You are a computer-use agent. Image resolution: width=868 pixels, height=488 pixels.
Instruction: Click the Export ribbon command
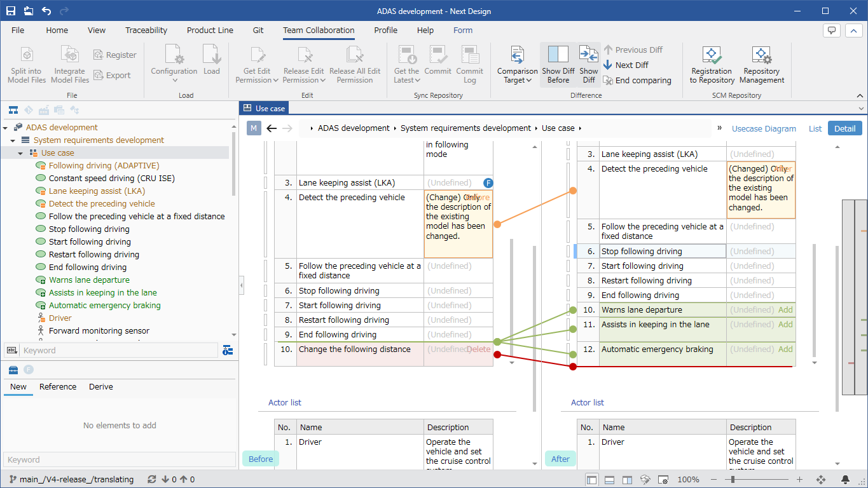tap(112, 75)
